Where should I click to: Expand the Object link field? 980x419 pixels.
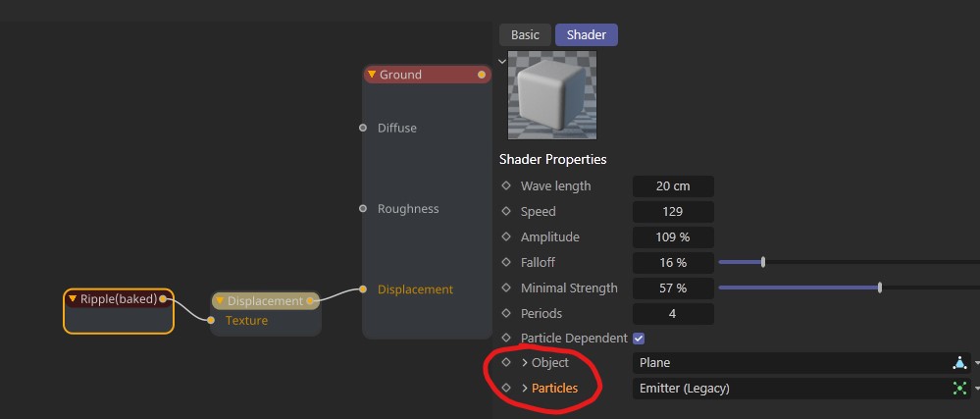coord(525,363)
